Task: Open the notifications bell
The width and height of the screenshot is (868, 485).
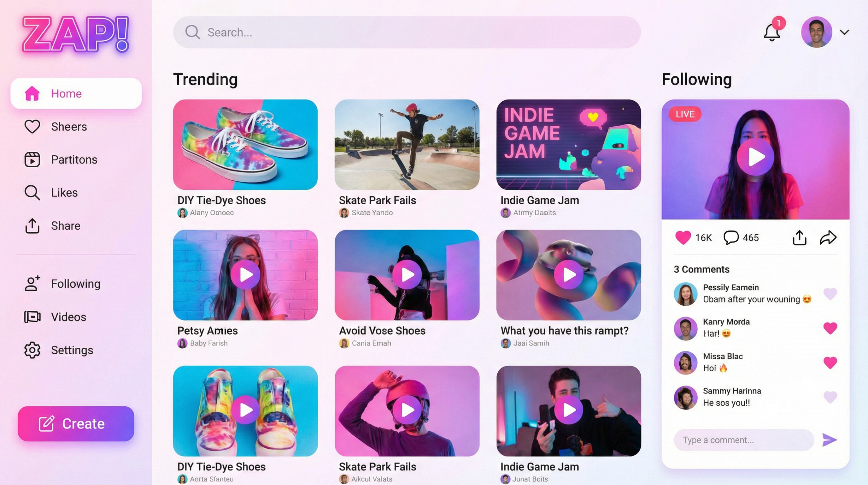Action: coord(771,33)
